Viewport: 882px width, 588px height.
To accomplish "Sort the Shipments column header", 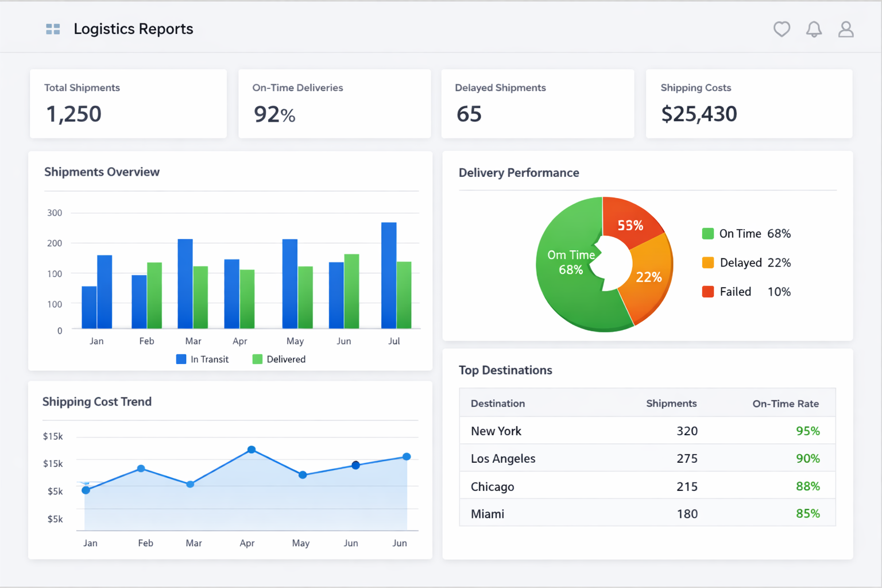I will click(671, 403).
